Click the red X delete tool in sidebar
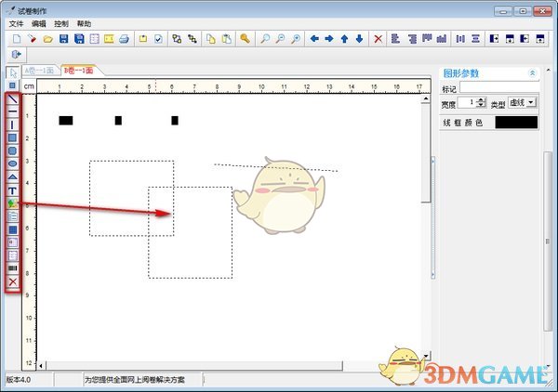The width and height of the screenshot is (558, 392). 12,281
